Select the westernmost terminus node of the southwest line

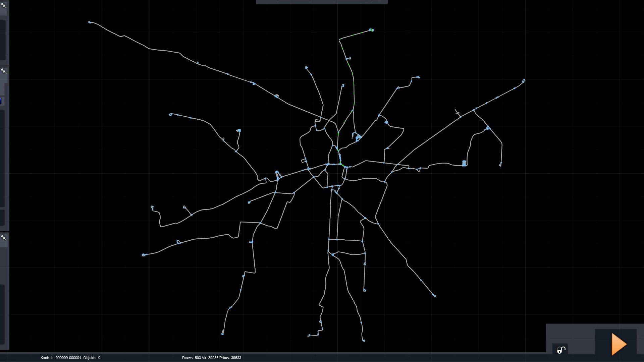pyautogui.click(x=144, y=255)
